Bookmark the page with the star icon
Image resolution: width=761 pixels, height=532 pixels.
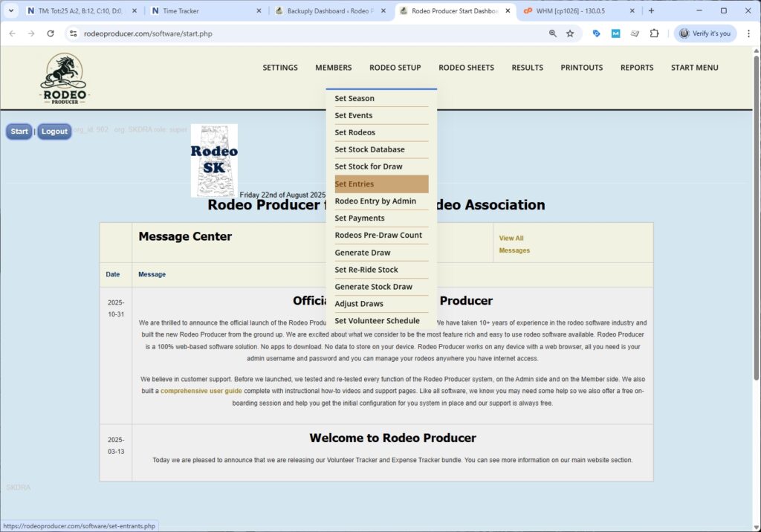pyautogui.click(x=570, y=33)
